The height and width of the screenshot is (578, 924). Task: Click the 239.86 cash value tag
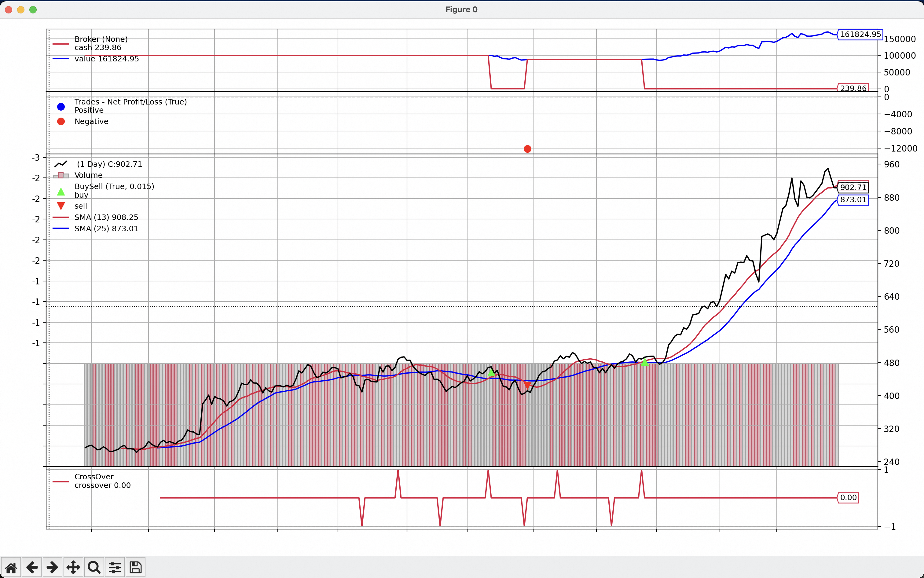pos(853,88)
